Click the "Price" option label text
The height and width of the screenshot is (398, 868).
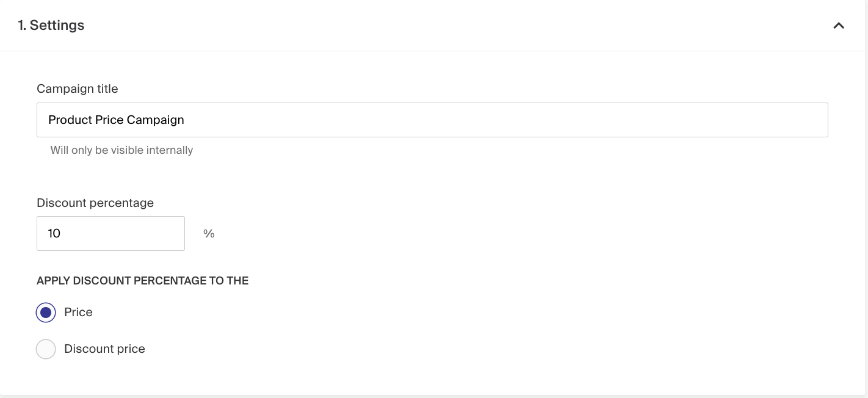pyautogui.click(x=78, y=313)
